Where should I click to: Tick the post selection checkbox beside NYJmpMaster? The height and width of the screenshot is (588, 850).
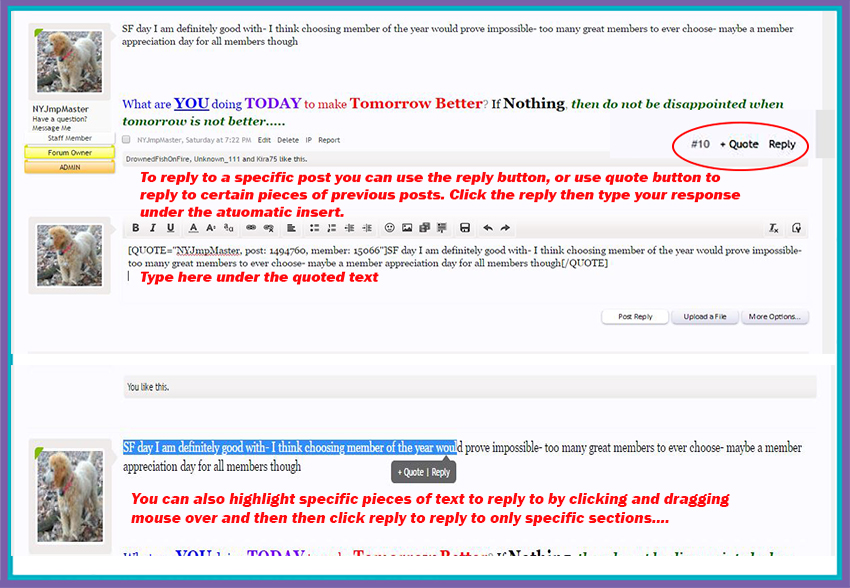pyautogui.click(x=127, y=140)
